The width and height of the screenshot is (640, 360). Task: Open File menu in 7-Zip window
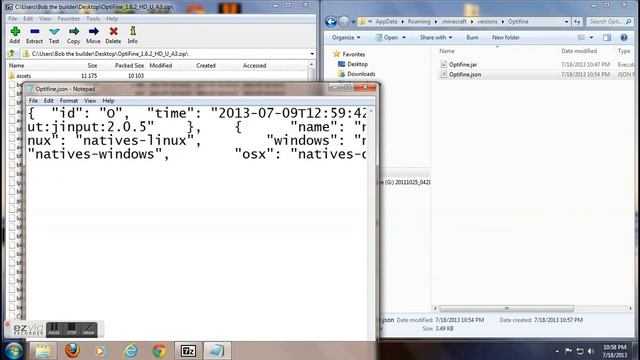pyautogui.click(x=13, y=19)
